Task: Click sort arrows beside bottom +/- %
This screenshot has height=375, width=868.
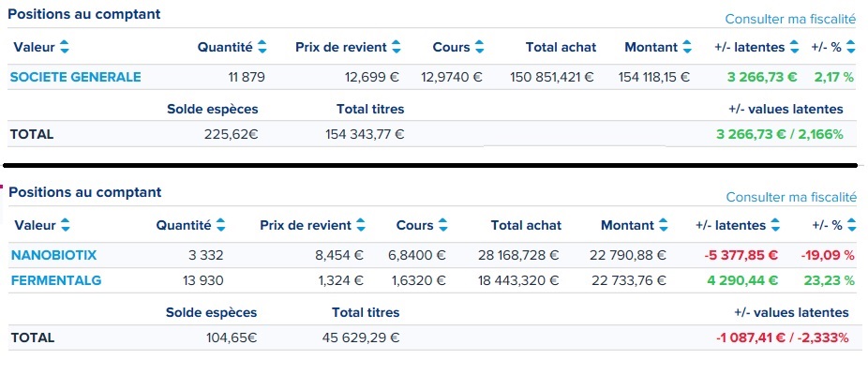Action: [851, 225]
